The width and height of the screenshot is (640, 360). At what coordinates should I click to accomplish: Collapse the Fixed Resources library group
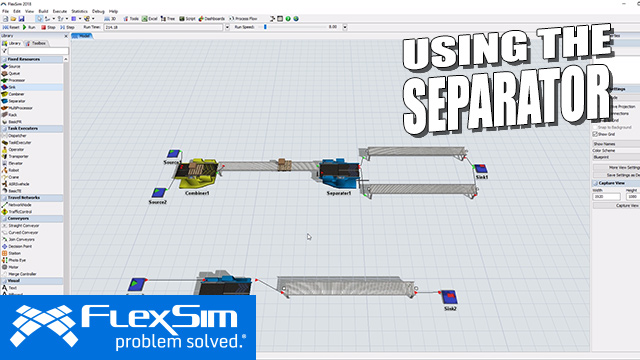32,60
